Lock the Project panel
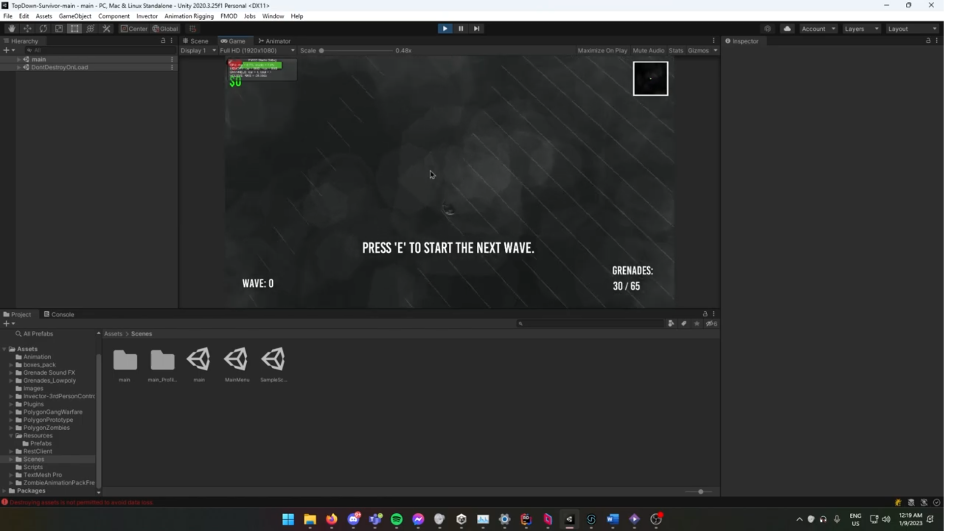 pos(705,314)
